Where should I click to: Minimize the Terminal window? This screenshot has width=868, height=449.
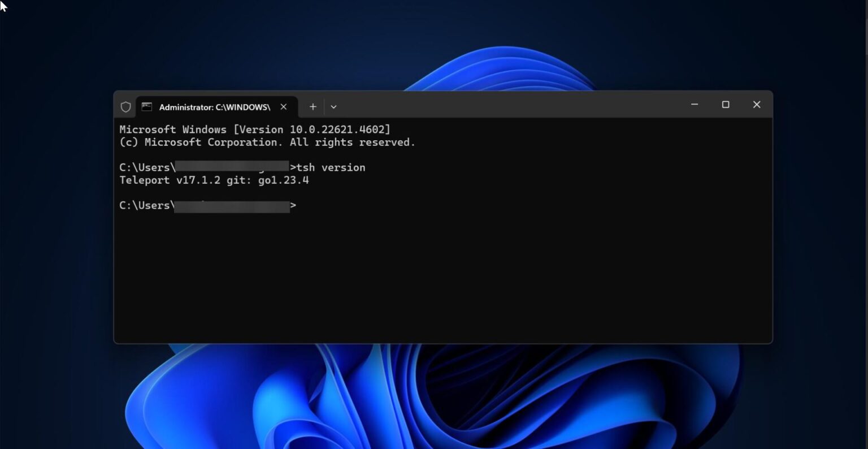pos(694,105)
